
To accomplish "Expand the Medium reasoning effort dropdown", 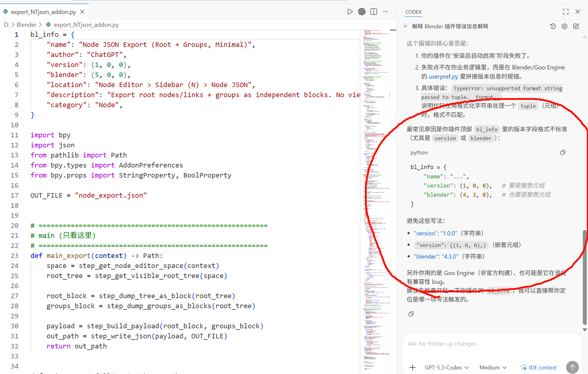I will [493, 367].
